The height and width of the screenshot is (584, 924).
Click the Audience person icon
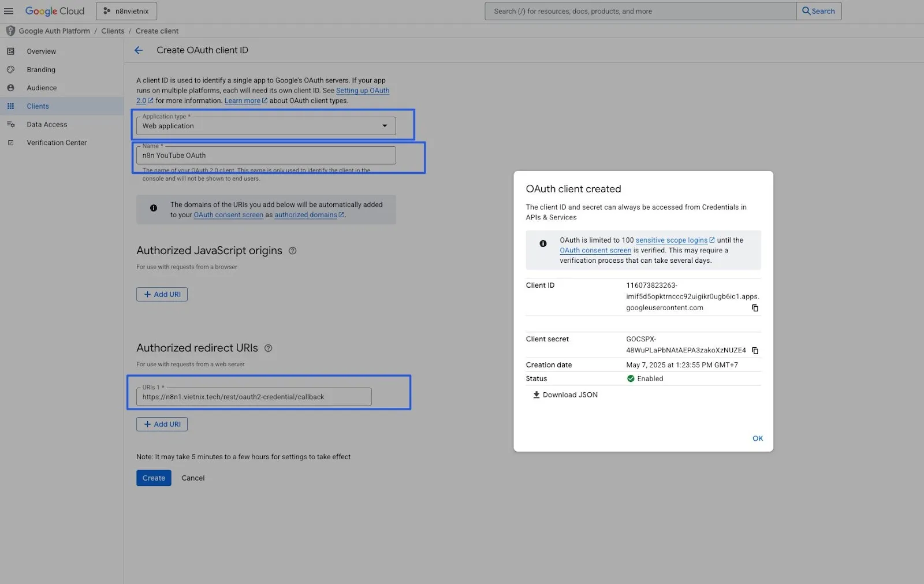(x=10, y=88)
